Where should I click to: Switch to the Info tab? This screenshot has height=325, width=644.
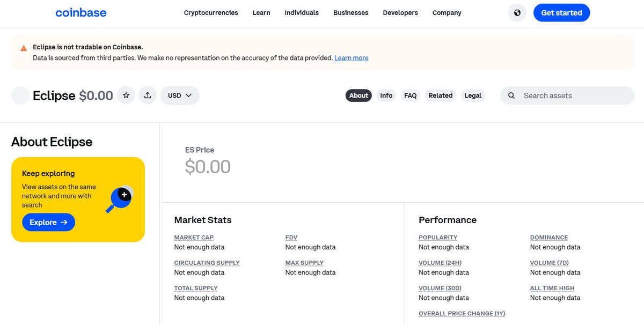[386, 95]
